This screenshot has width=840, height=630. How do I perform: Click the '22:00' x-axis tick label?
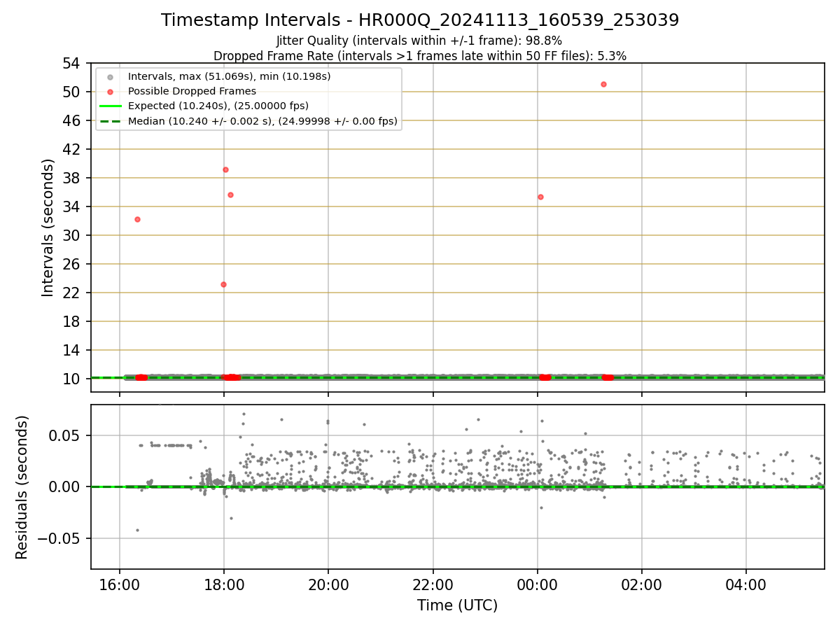433,584
